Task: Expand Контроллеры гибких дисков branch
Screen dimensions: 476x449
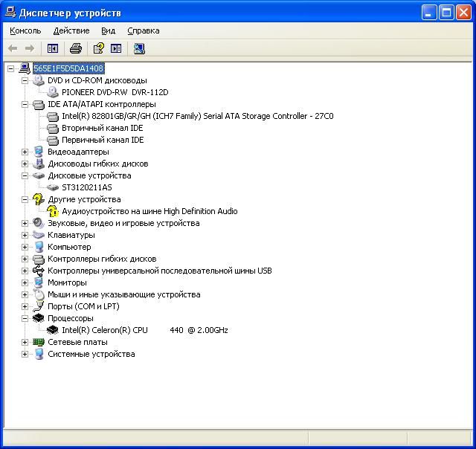Action: [x=25, y=259]
